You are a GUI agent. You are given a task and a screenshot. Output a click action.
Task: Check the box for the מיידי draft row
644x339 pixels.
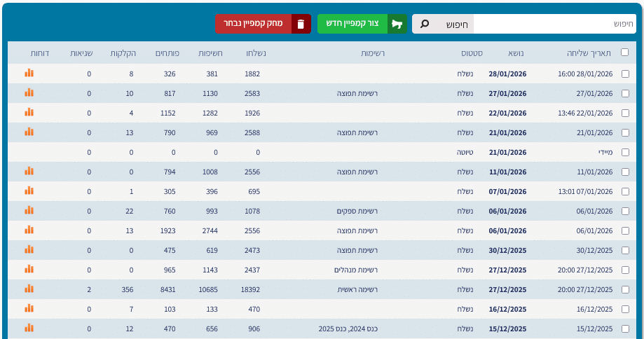tap(625, 152)
